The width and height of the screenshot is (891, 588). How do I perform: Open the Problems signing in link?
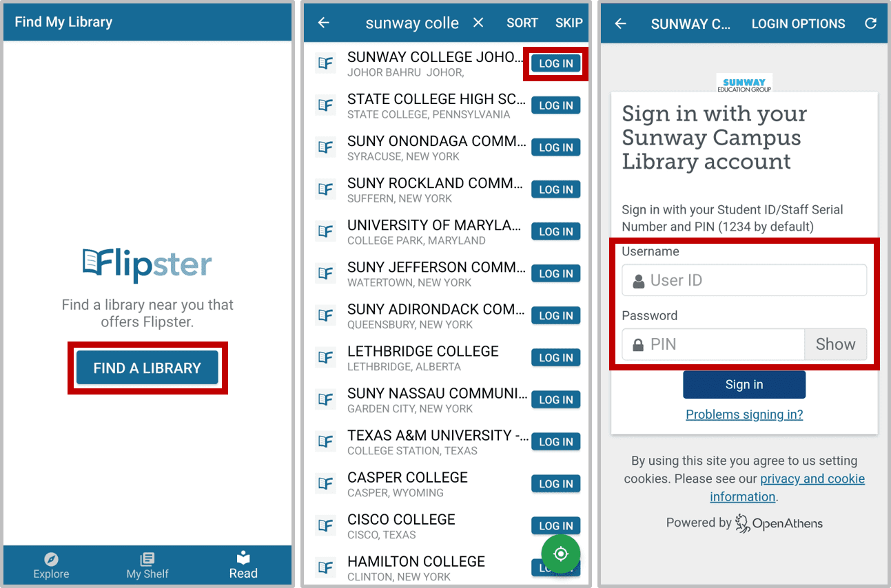pos(743,414)
